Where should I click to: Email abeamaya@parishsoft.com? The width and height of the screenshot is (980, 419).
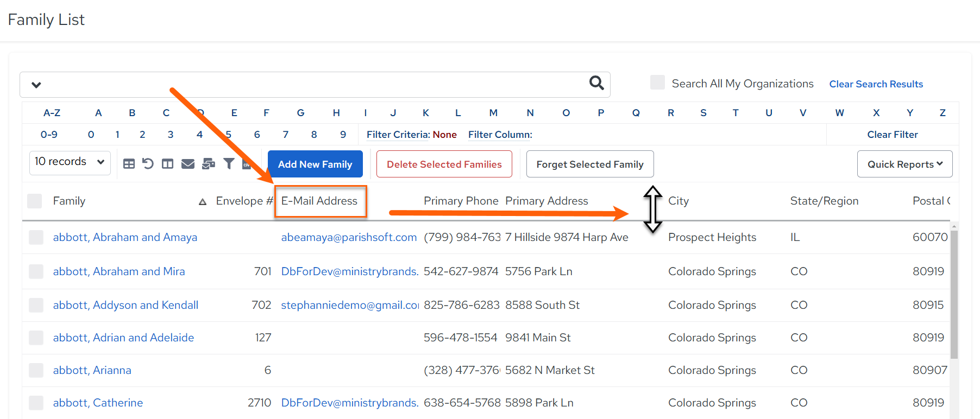click(x=349, y=237)
